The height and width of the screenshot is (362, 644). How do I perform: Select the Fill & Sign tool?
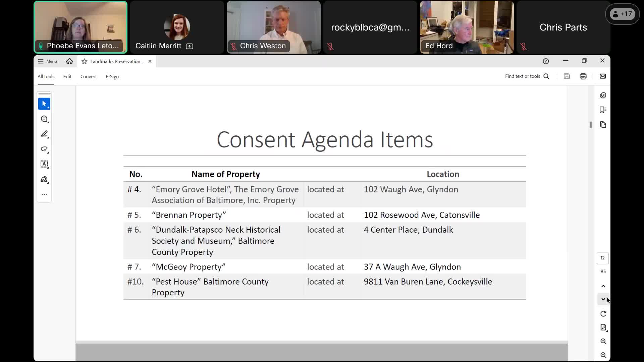44,179
